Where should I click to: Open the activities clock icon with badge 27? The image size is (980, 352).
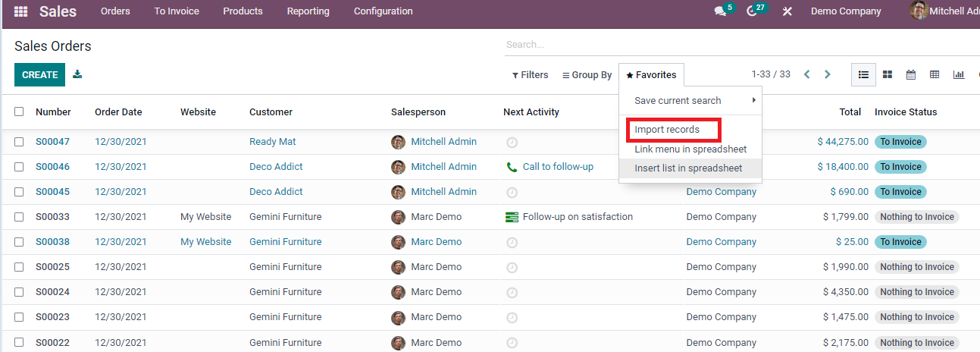coord(752,11)
